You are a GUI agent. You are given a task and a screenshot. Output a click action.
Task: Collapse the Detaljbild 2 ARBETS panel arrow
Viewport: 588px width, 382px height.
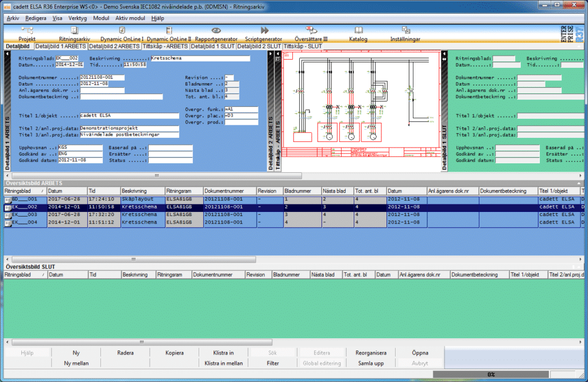click(x=270, y=54)
